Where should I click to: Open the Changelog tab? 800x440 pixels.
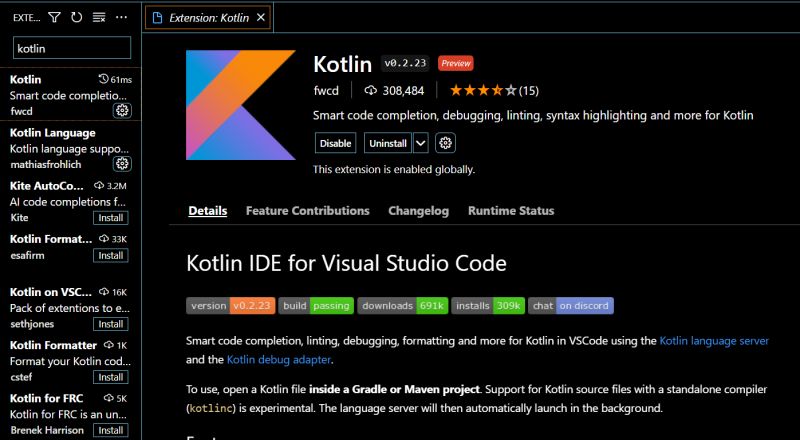(x=418, y=211)
